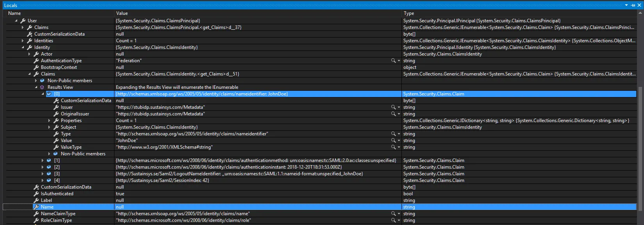Expand the Properties node
The image size is (644, 225).
point(49,121)
